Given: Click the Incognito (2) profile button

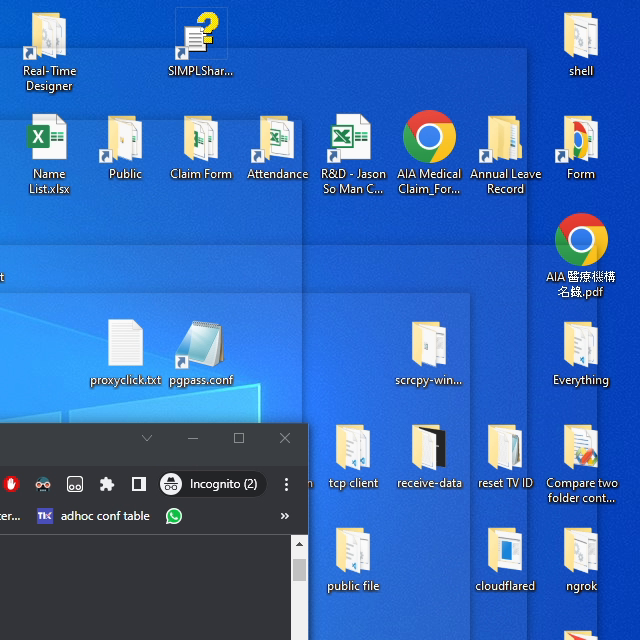Looking at the screenshot, I should [x=212, y=484].
